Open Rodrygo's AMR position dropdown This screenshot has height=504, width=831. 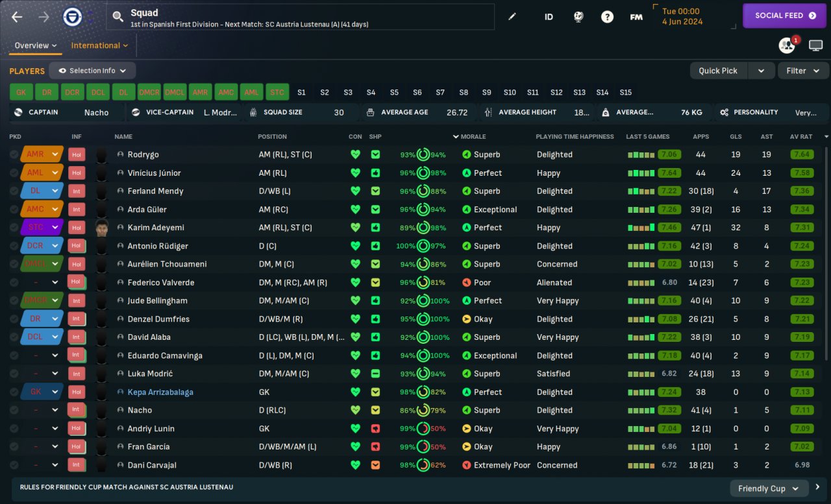tap(42, 154)
